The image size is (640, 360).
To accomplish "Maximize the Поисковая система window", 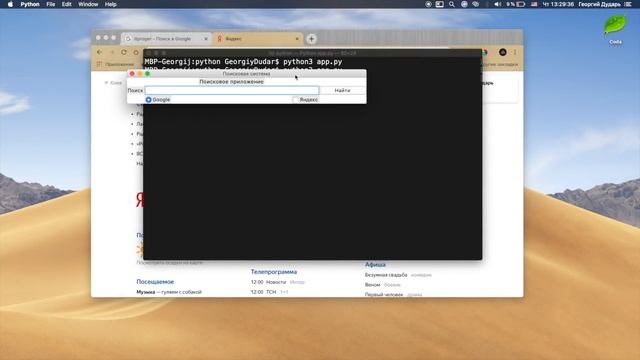I will click(x=147, y=74).
